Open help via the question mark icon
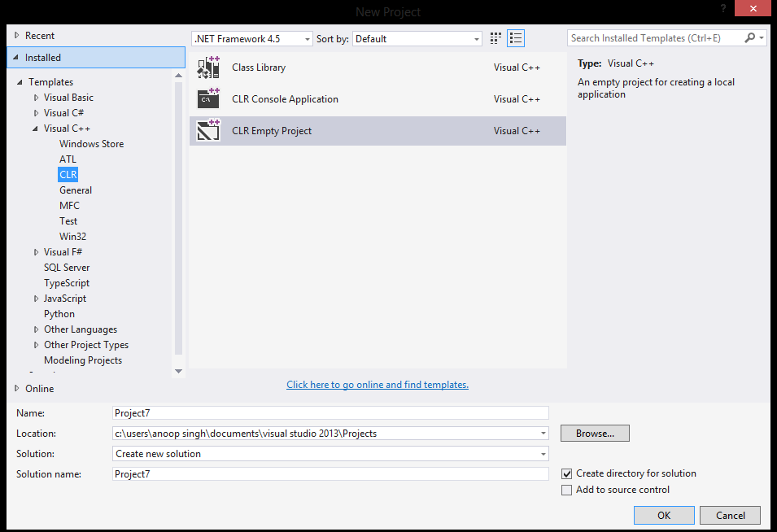Viewport: 777px width, 532px height. pyautogui.click(x=722, y=9)
